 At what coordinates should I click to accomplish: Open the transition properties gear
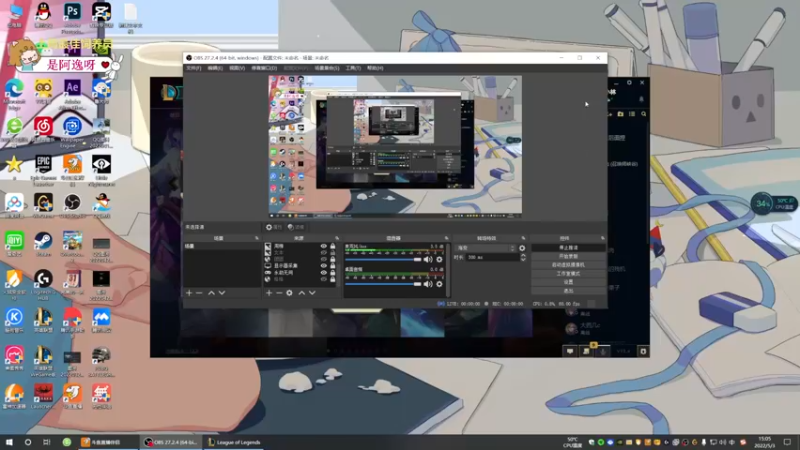[x=522, y=248]
